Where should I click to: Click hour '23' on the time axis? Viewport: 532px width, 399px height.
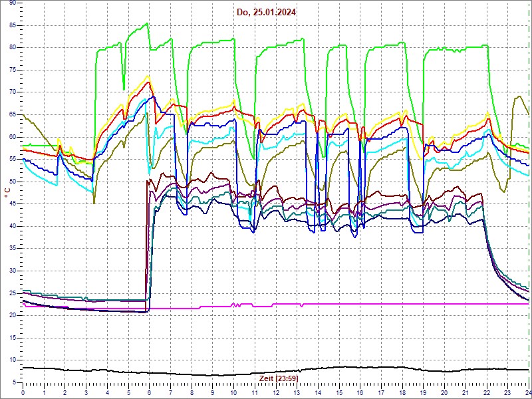pyautogui.click(x=508, y=392)
